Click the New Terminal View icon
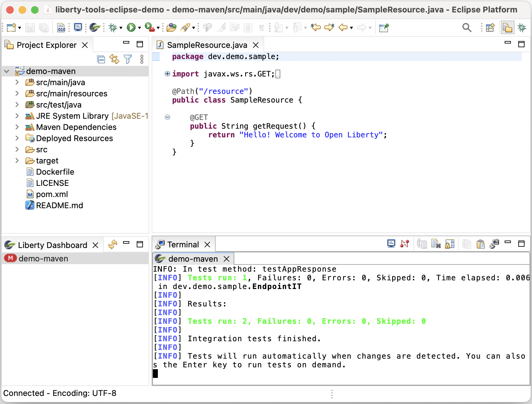 [494, 244]
